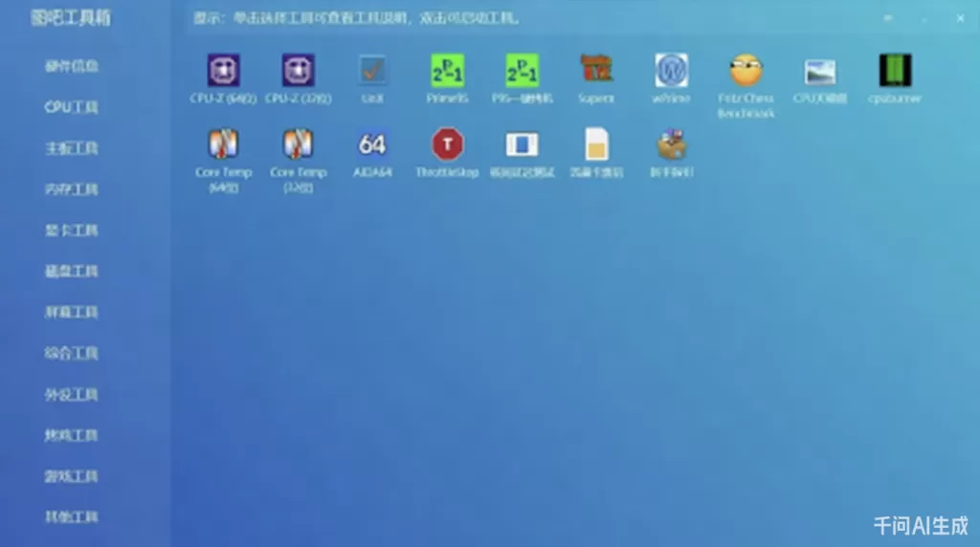Open the 磁盘工具 category
The height and width of the screenshot is (547, 980).
click(72, 272)
